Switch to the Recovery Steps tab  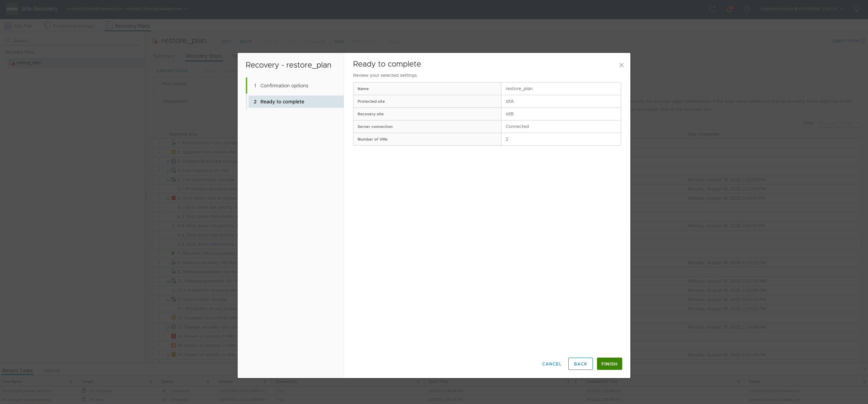204,56
